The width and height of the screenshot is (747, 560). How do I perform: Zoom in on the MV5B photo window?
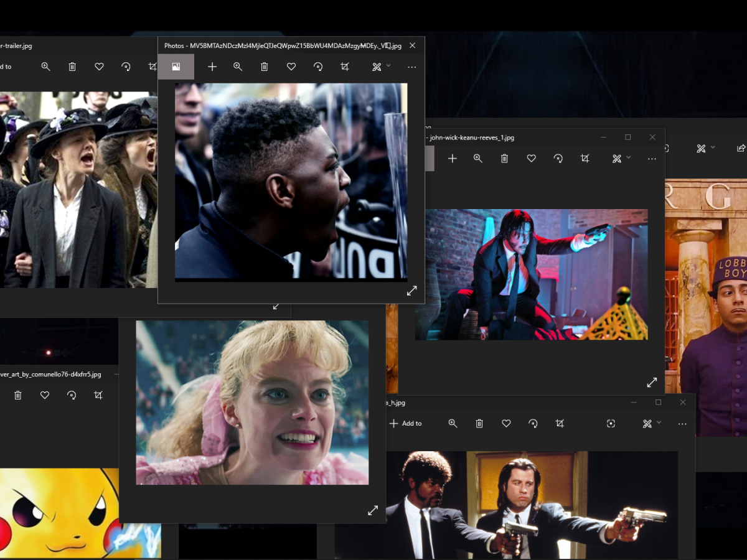[238, 67]
